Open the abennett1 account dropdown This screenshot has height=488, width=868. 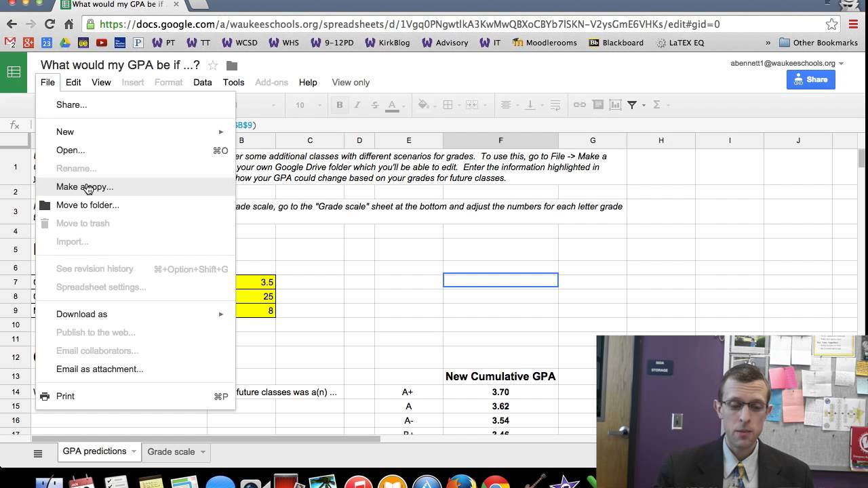click(787, 63)
